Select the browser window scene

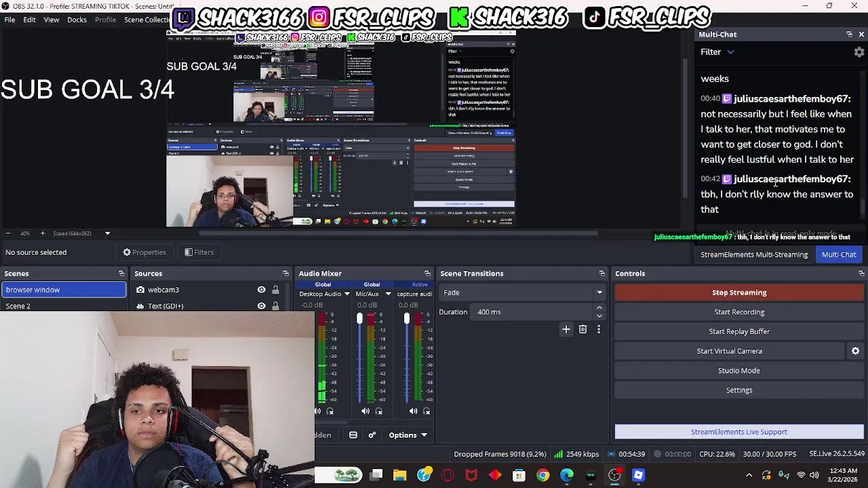[x=64, y=290]
